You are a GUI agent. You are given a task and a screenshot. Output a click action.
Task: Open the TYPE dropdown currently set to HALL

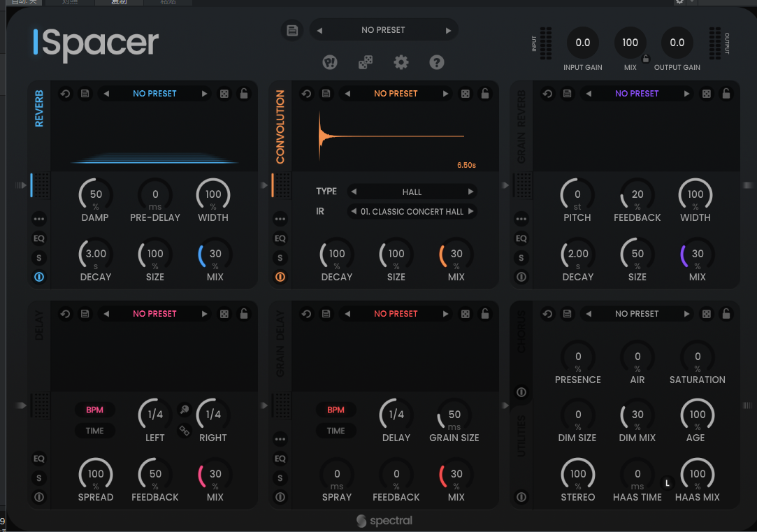coord(412,192)
